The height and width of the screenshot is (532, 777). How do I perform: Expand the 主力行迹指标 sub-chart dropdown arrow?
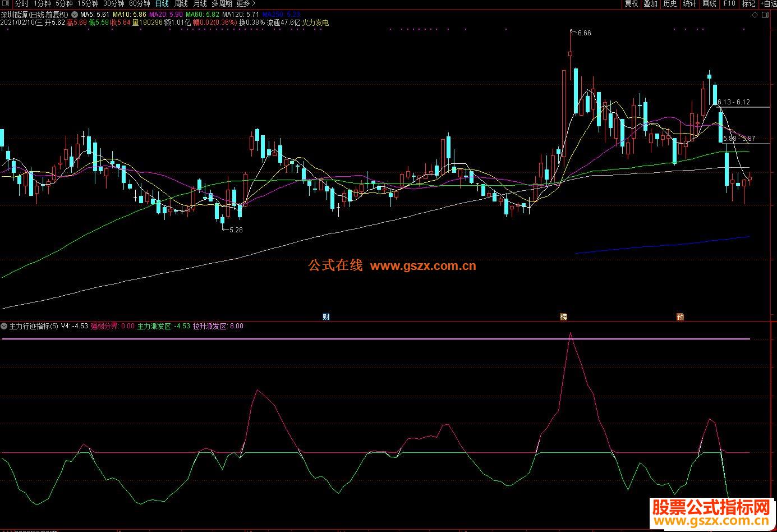point(4,325)
